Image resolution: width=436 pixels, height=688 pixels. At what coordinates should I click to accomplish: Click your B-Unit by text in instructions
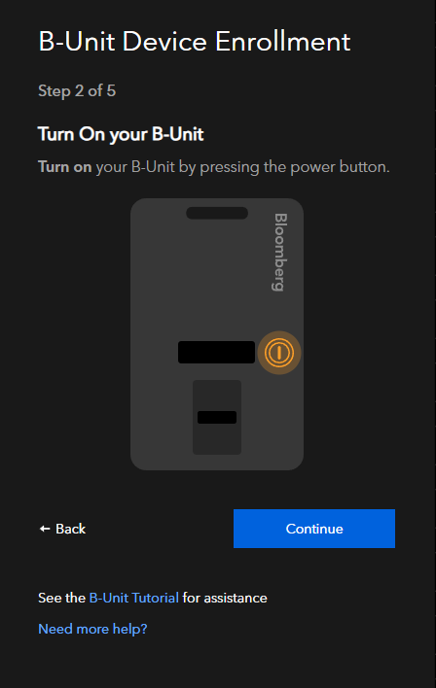click(146, 167)
